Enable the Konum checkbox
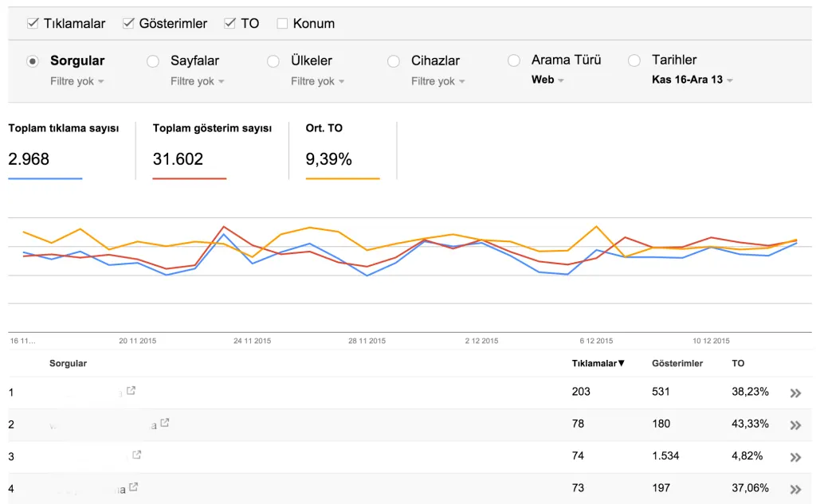 click(x=282, y=23)
